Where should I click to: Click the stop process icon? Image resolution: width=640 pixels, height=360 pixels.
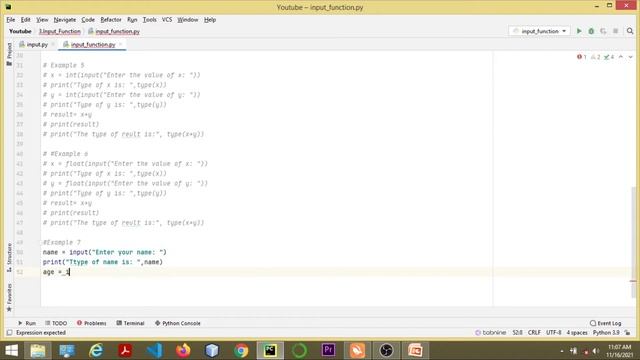[616, 31]
